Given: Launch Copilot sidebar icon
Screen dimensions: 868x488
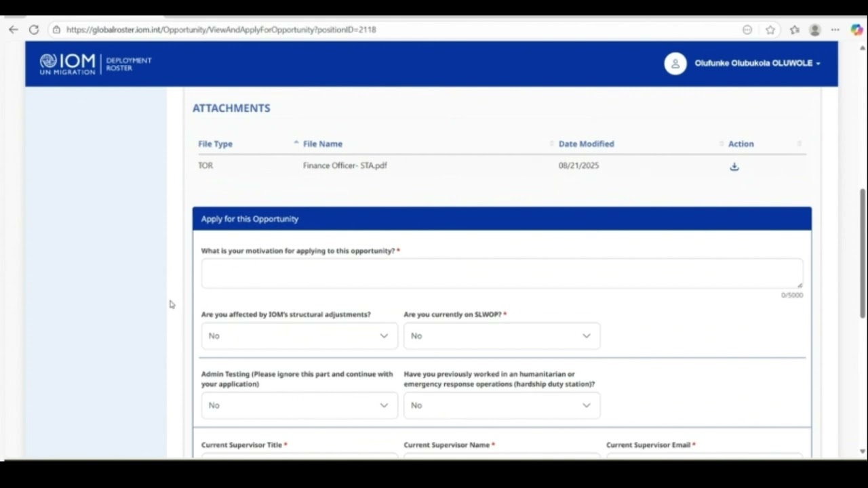Looking at the screenshot, I should (x=856, y=30).
